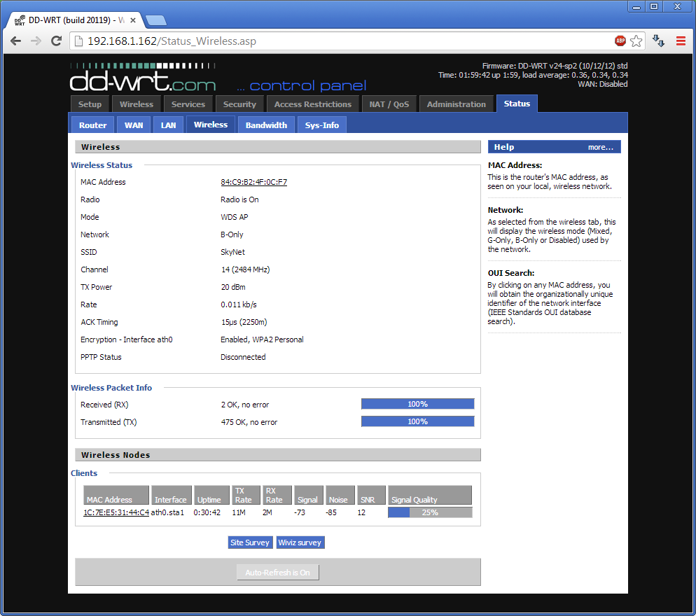Click the ath0.sta1 interface cell
This screenshot has width=696, height=616.
[x=167, y=512]
